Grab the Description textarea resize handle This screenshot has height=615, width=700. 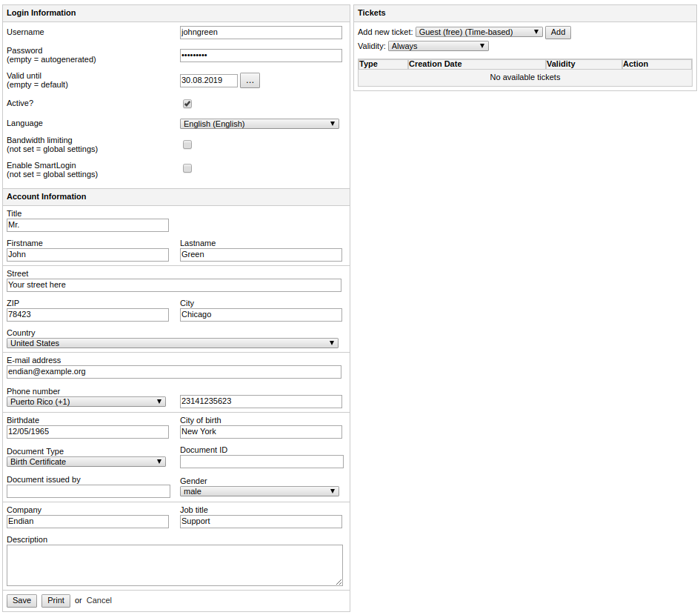(339, 582)
